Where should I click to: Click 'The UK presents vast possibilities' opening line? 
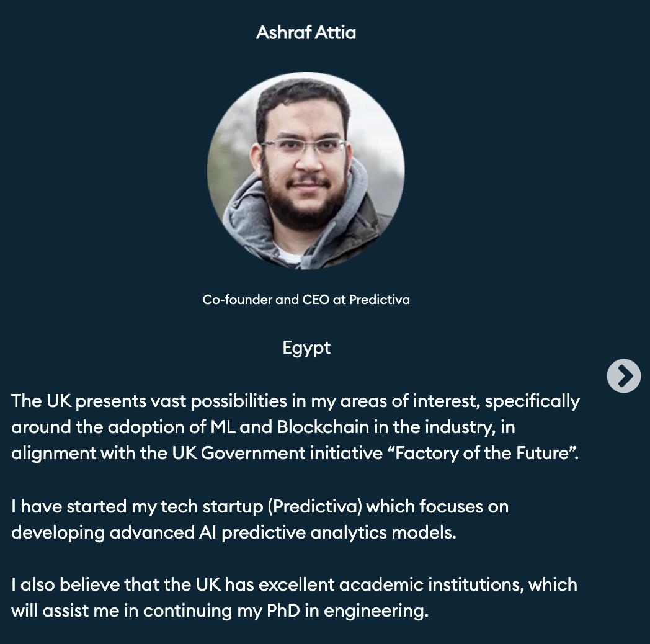(149, 401)
